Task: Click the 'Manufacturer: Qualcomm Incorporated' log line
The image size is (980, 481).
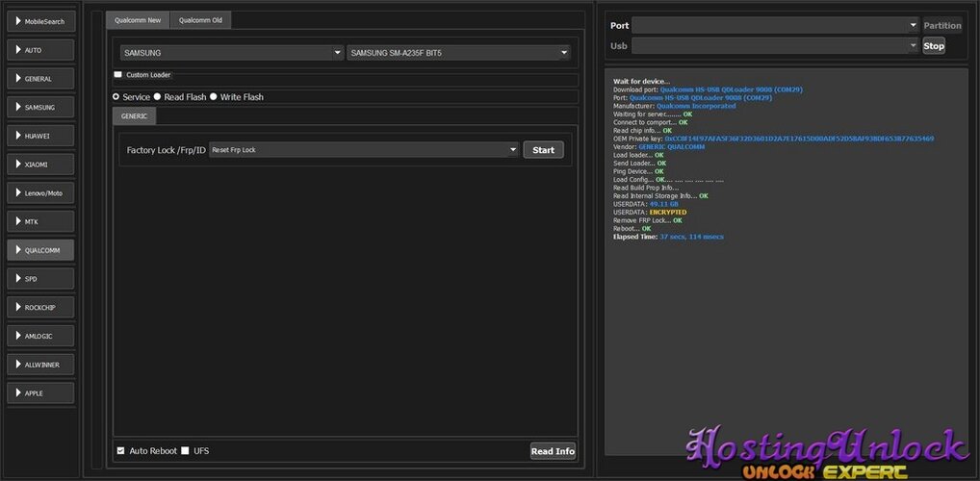Action: [x=675, y=106]
